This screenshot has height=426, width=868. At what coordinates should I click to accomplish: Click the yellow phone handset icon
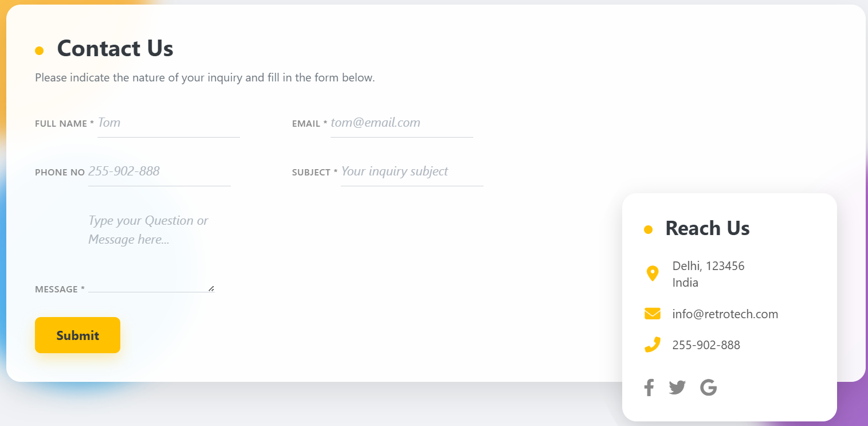click(652, 345)
